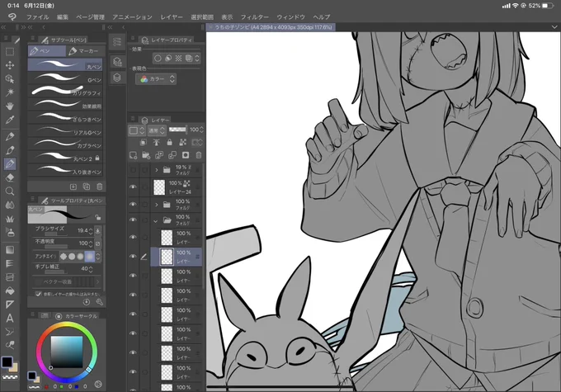Select the Text tool
The image size is (561, 392).
coord(10,318)
